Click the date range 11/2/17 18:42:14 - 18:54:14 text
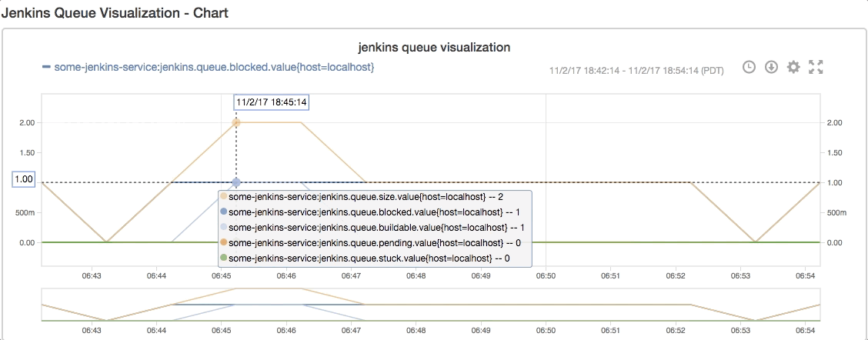 pos(636,70)
